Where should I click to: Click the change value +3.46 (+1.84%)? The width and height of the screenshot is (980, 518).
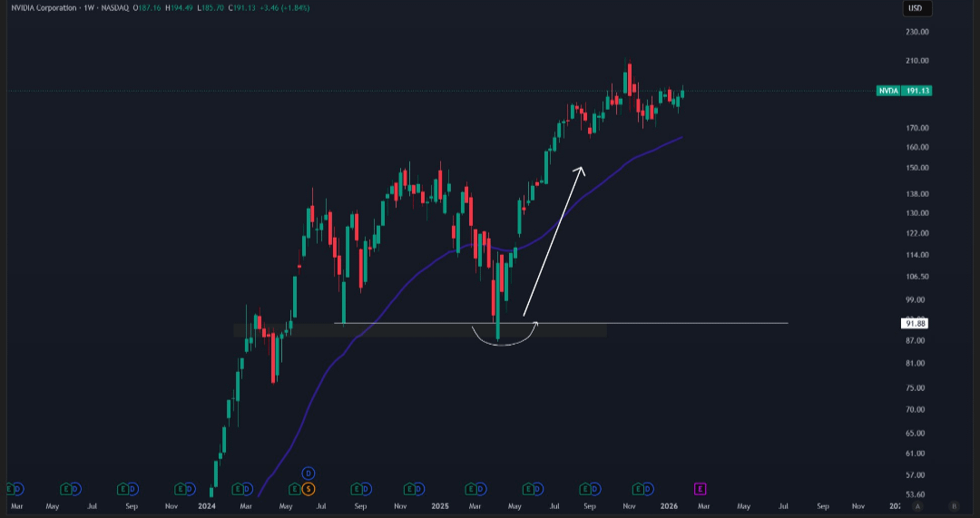(284, 8)
